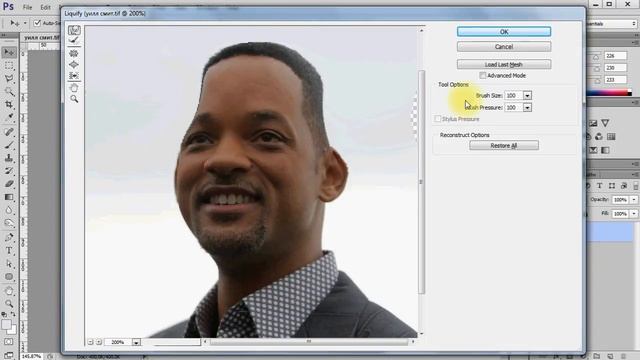Toggle Quick Mask mode

pyautogui.click(x=9, y=342)
